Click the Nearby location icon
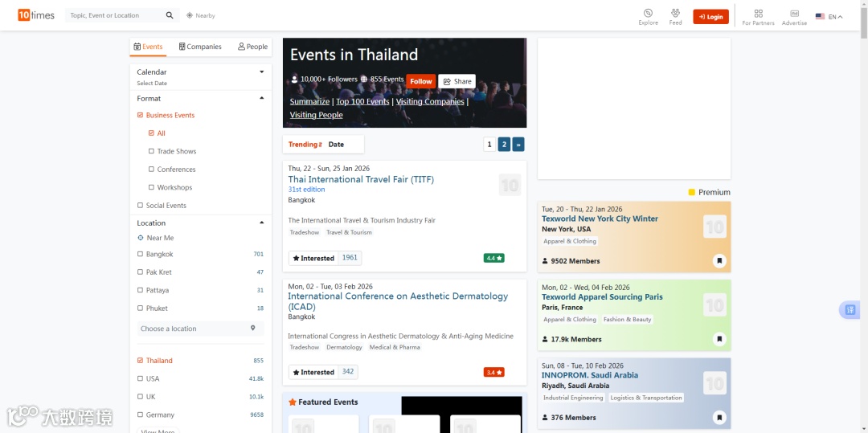 pyautogui.click(x=190, y=15)
